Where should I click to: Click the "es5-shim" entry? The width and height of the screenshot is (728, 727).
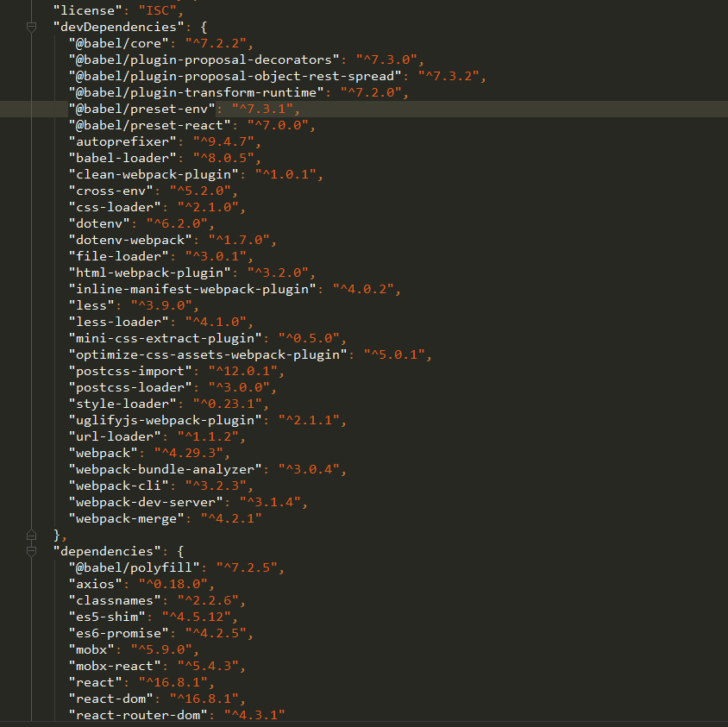(x=154, y=617)
